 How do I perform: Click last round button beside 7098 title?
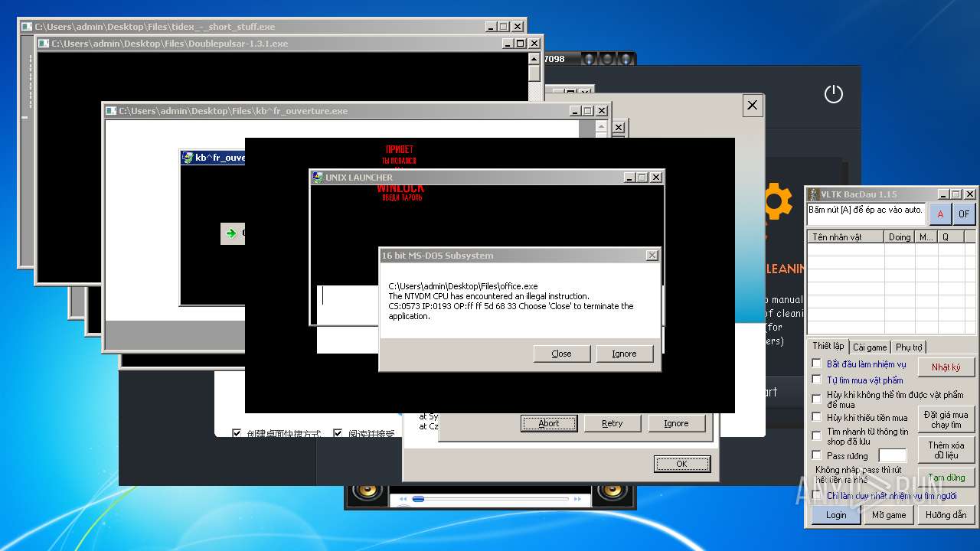click(625, 59)
